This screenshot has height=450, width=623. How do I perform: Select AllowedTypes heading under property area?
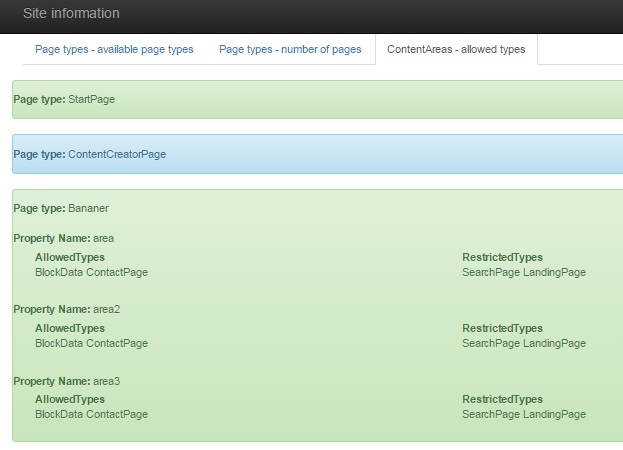(x=70, y=258)
